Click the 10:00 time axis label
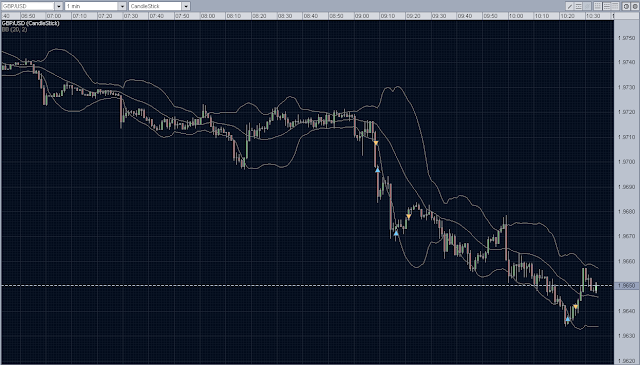Screen dimensions: 640x365 tap(516, 16)
